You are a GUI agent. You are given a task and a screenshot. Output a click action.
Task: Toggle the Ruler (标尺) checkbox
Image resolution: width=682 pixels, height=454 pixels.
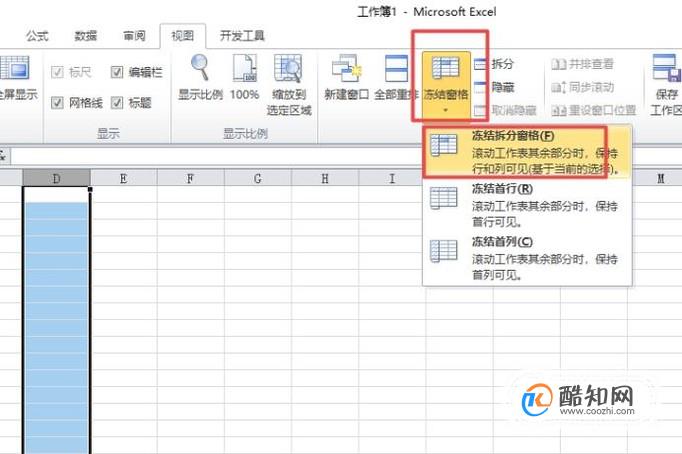(x=57, y=72)
